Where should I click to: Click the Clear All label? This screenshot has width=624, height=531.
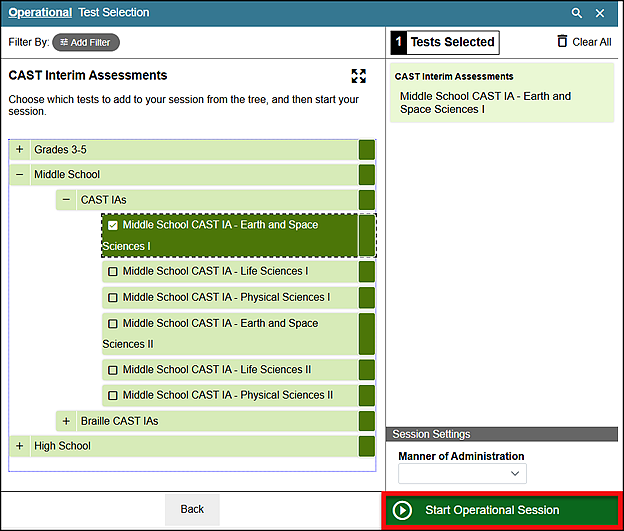591,42
